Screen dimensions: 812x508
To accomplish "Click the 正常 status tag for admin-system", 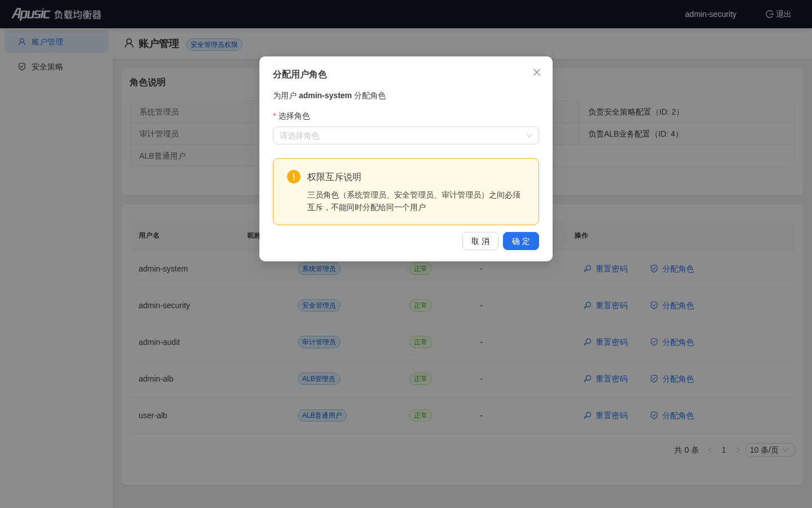I will (x=421, y=269).
